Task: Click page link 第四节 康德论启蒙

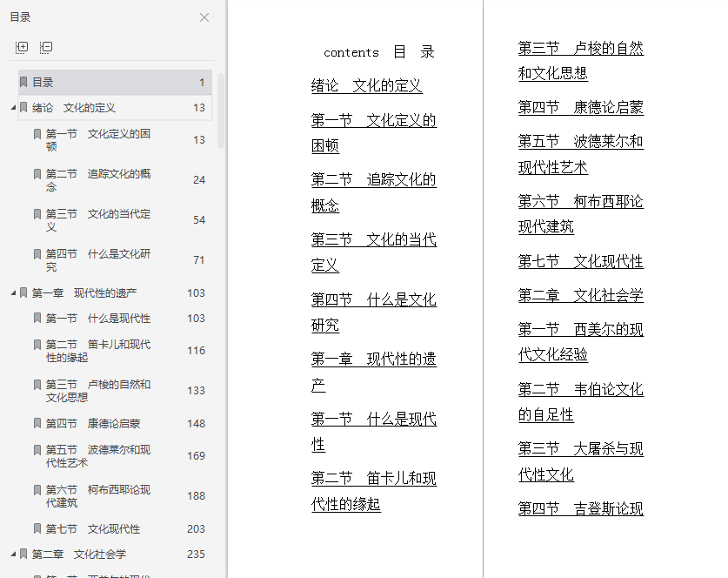Action: click(x=581, y=108)
